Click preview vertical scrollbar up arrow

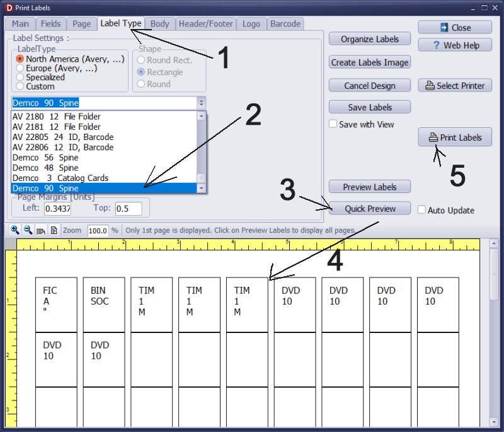click(x=494, y=243)
